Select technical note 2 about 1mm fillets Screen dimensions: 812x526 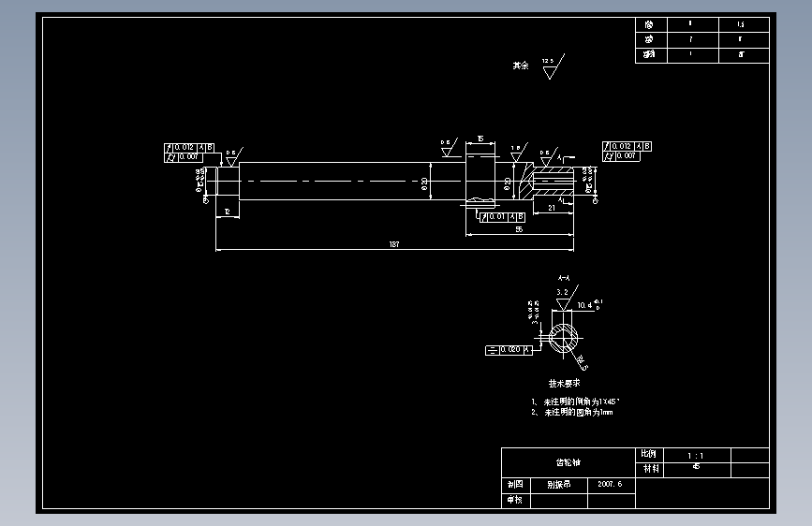point(572,412)
